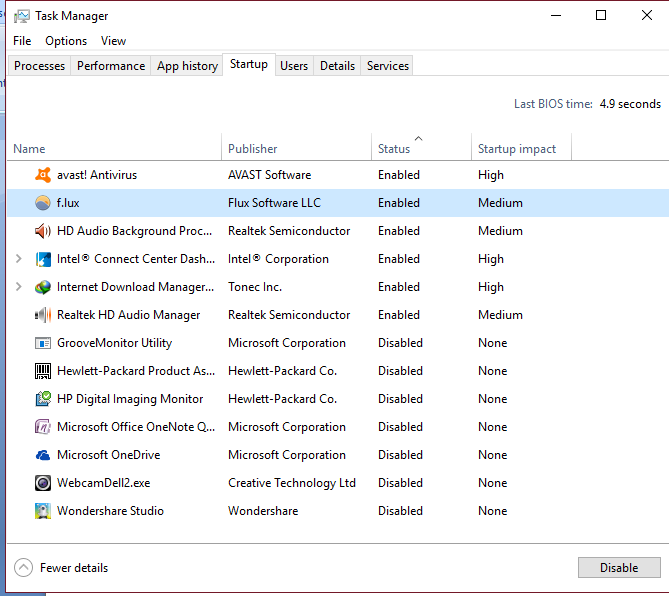
Task: Switch to the Services tab
Action: coord(388,66)
